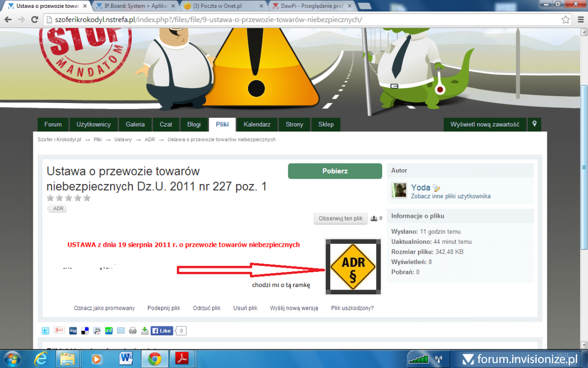
Task: Click the map marker icon in navbar
Action: 534,124
